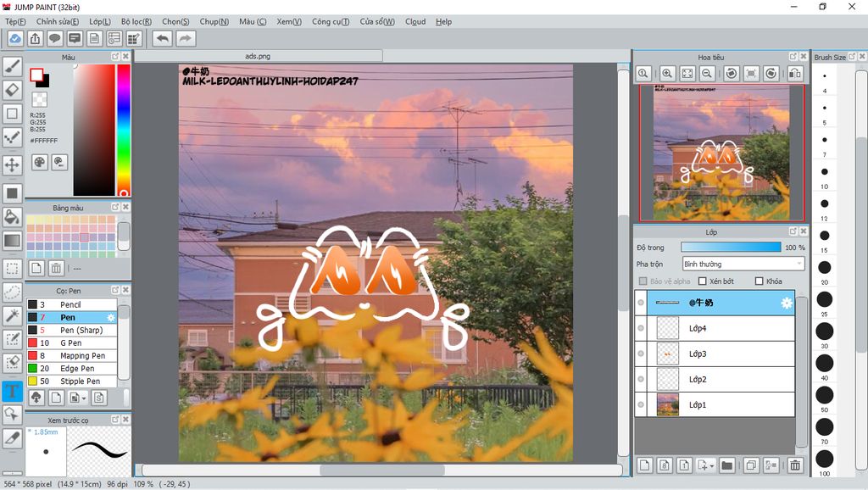Click the rainbow hue bar
Image resolution: width=868 pixels, height=490 pixels.
click(124, 130)
